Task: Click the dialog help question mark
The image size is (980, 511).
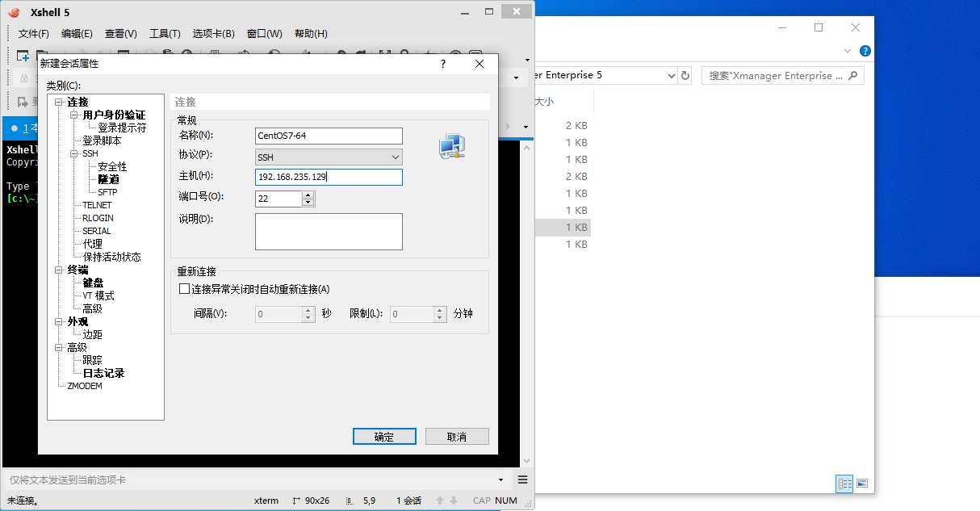Action: tap(443, 64)
